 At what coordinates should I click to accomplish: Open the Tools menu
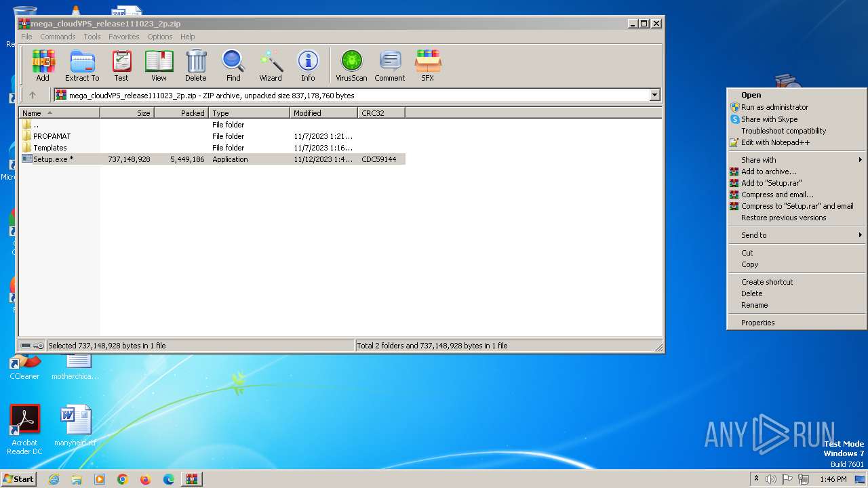[x=92, y=37]
